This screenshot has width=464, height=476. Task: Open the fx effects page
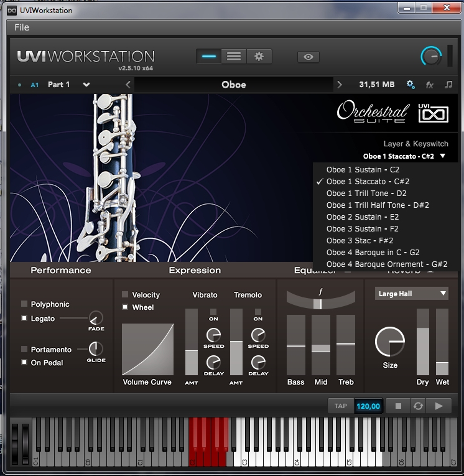(x=429, y=85)
